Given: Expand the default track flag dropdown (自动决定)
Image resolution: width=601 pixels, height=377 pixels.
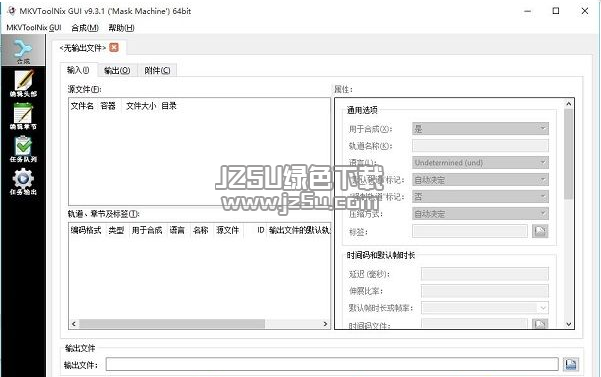Looking at the screenshot, I should [x=480, y=179].
